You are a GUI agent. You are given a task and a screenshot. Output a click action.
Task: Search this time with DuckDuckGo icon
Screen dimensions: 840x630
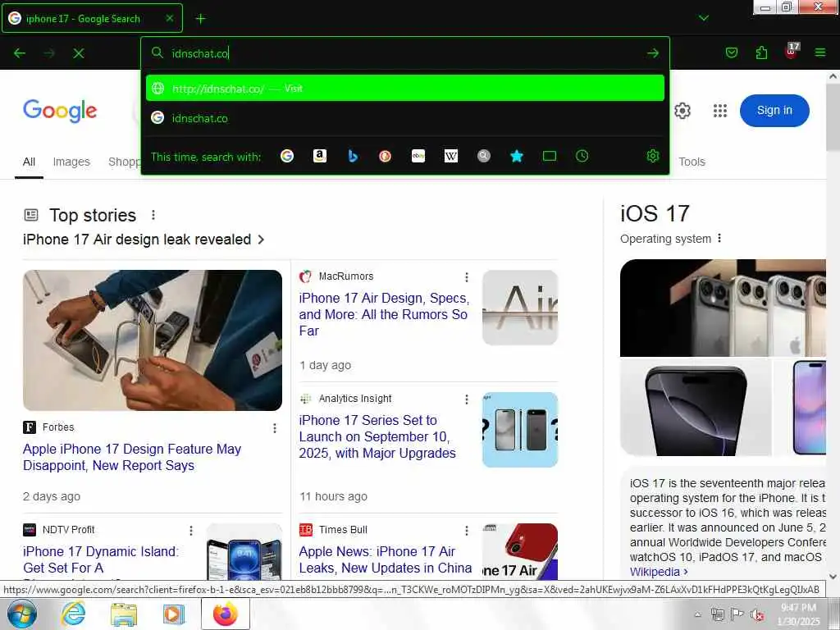pyautogui.click(x=386, y=156)
